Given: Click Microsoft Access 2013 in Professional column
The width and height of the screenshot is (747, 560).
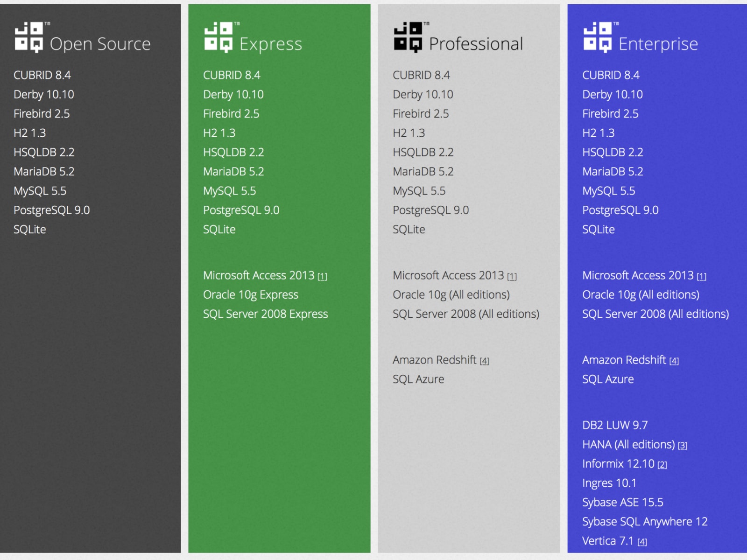Looking at the screenshot, I should [449, 275].
